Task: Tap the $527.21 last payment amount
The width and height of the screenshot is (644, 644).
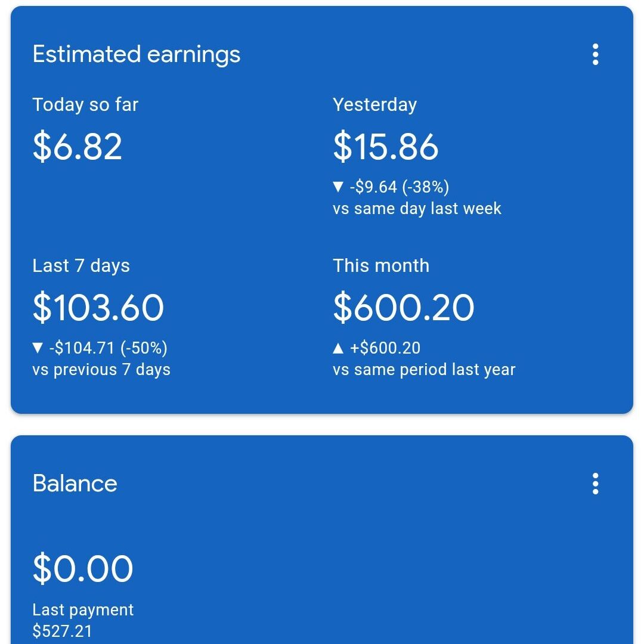Action: click(x=63, y=631)
